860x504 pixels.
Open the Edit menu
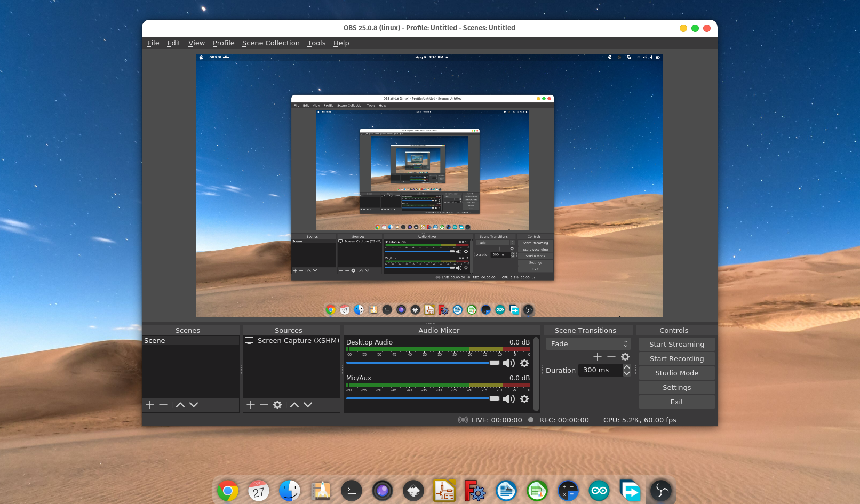pyautogui.click(x=173, y=43)
